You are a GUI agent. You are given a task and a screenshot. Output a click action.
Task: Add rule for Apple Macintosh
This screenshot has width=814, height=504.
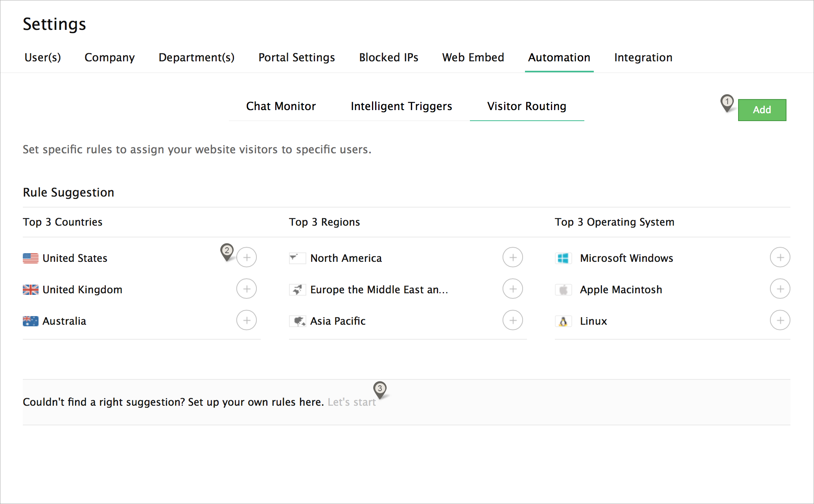[x=780, y=289]
